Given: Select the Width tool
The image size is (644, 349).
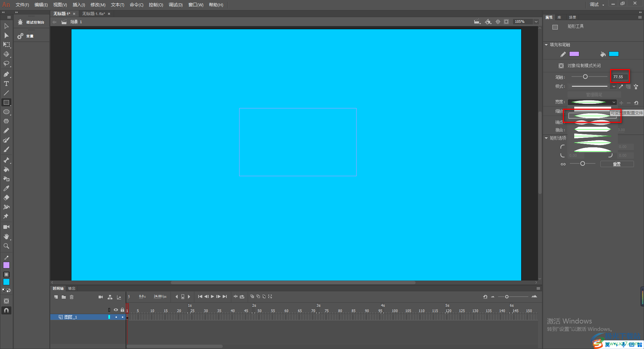Looking at the screenshot, I should [x=6, y=207].
